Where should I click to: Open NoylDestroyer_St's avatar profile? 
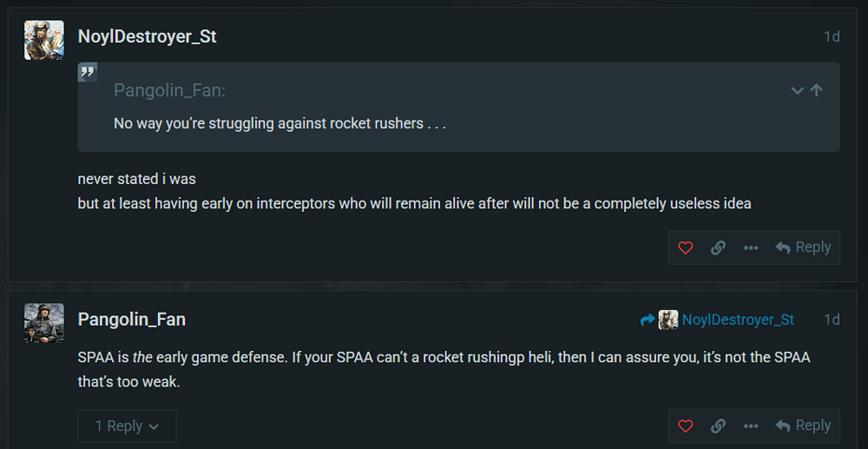pyautogui.click(x=43, y=40)
